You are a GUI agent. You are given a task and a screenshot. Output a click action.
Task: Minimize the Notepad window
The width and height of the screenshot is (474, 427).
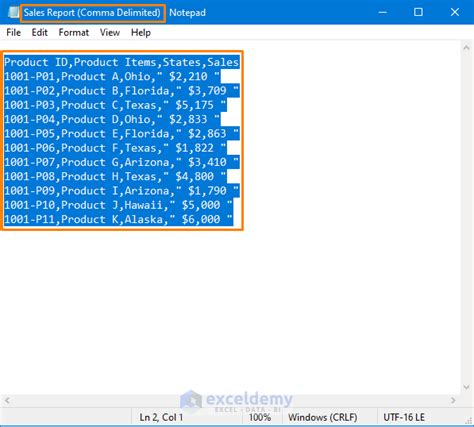pyautogui.click(x=383, y=12)
